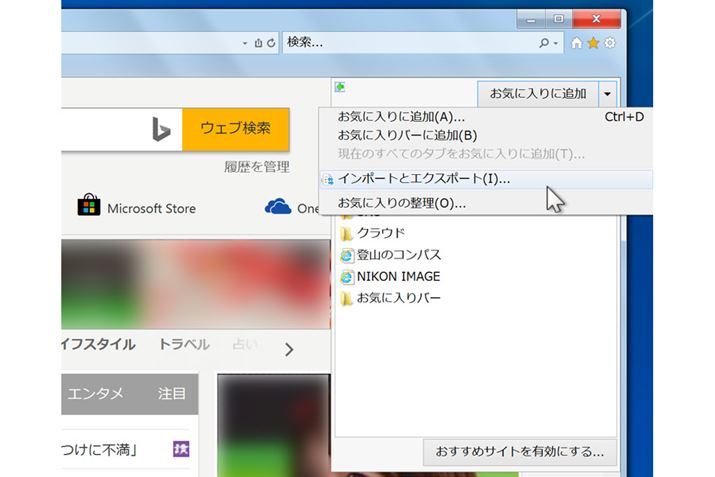Click the address bar refresh icon

pos(271,43)
